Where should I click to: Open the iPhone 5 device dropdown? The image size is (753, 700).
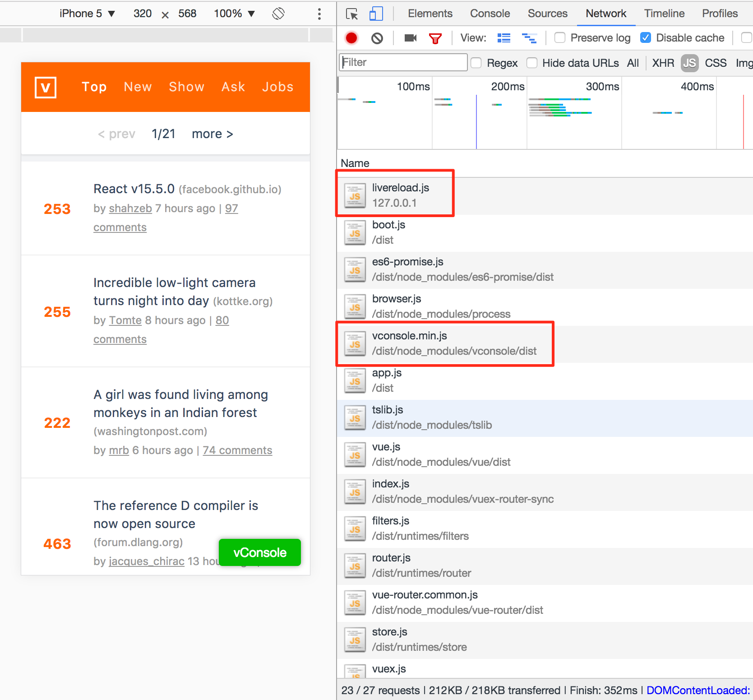coord(88,14)
